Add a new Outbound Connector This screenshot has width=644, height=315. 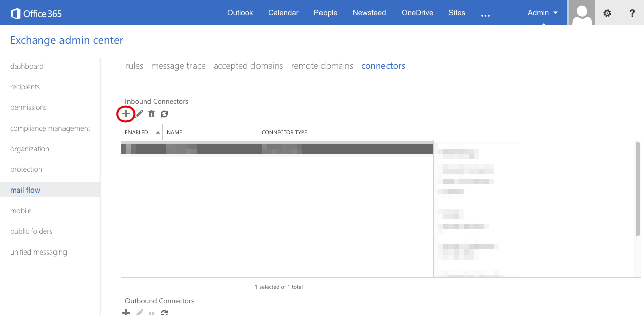(126, 312)
